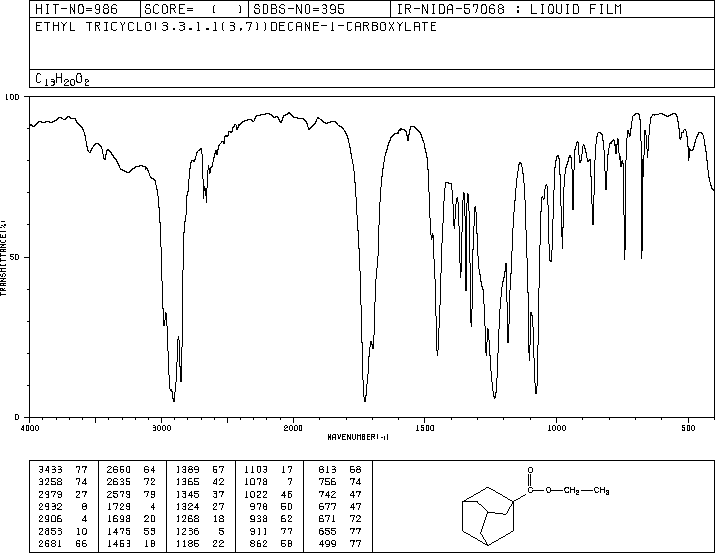Select the 2906 peak entry in table
This screenshot has height=553, width=715.
pyautogui.click(x=62, y=519)
